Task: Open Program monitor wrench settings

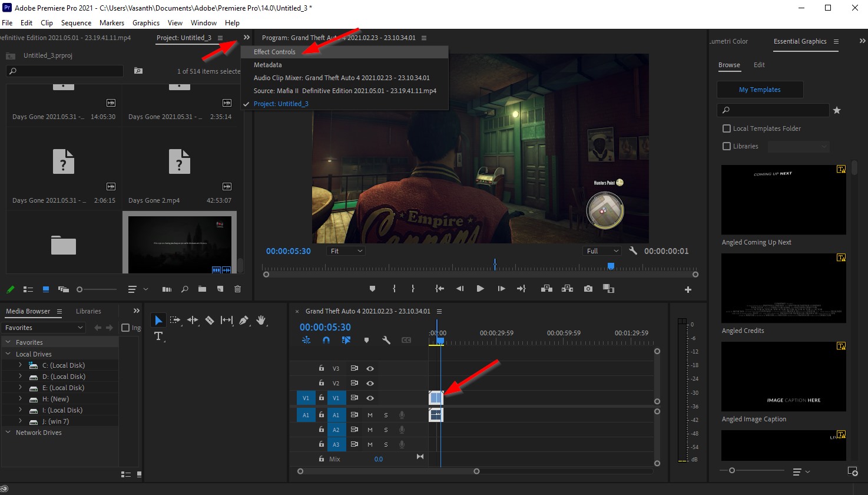Action: (x=633, y=250)
